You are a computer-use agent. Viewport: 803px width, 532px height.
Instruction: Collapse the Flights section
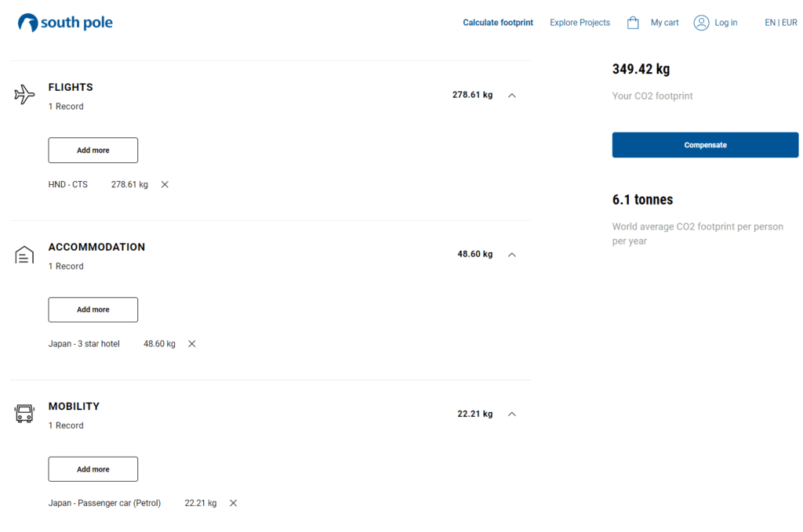[511, 96]
